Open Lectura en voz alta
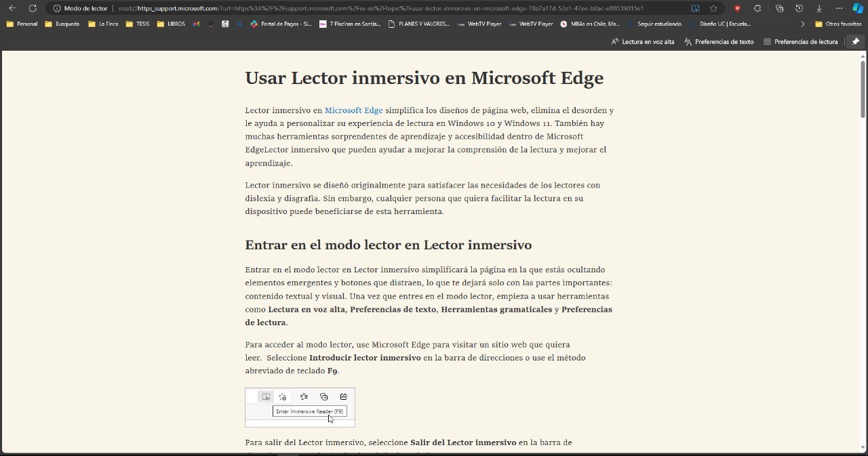868x456 pixels. [x=643, y=41]
